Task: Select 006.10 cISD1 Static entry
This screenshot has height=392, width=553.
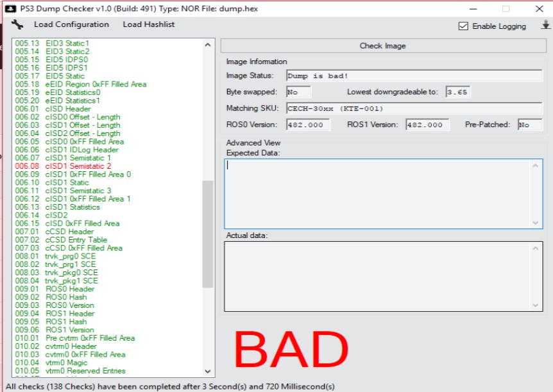Action: (52, 182)
